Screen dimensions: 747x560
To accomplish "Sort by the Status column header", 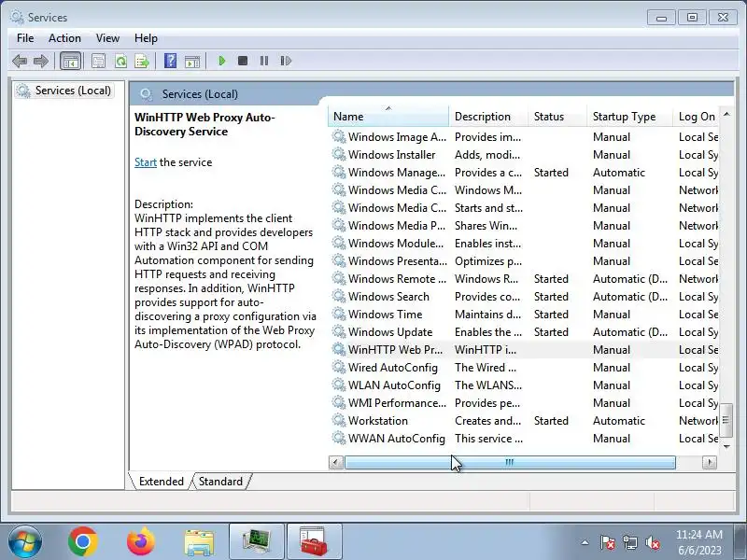I will (557, 116).
